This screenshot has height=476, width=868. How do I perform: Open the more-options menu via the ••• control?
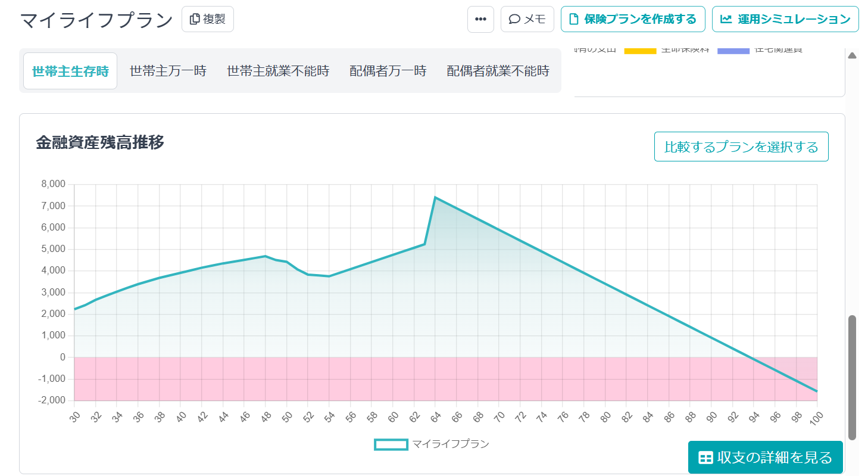pos(480,18)
